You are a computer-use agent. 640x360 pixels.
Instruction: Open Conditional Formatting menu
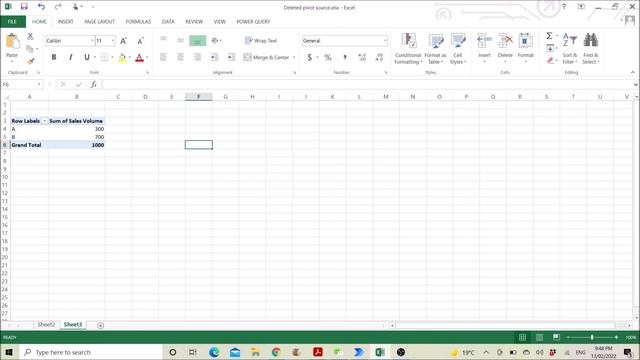408,49
